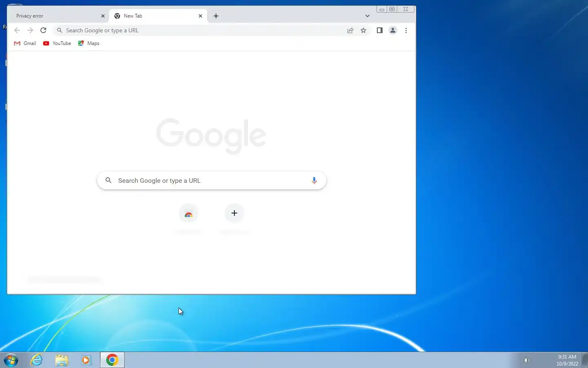The image size is (588, 368).
Task: Open the Maps bookmark
Action: [x=89, y=43]
